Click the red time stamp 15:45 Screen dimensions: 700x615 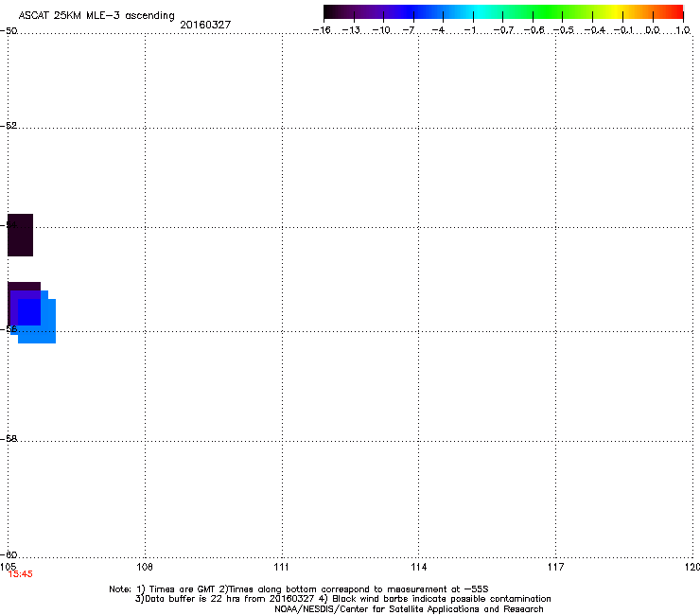tap(21, 574)
